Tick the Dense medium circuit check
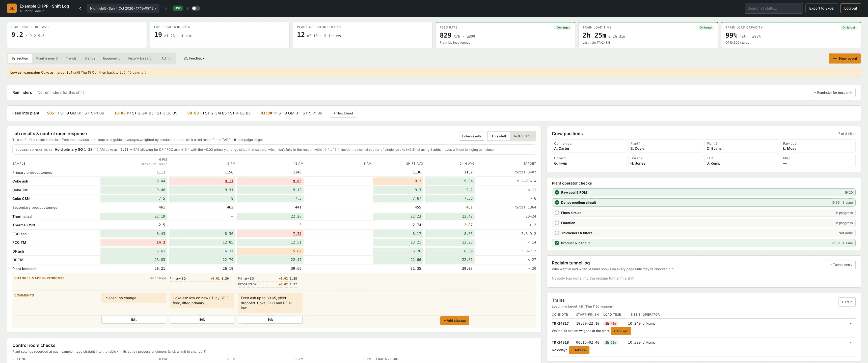Screen dimensions: 868x363 tap(557, 203)
